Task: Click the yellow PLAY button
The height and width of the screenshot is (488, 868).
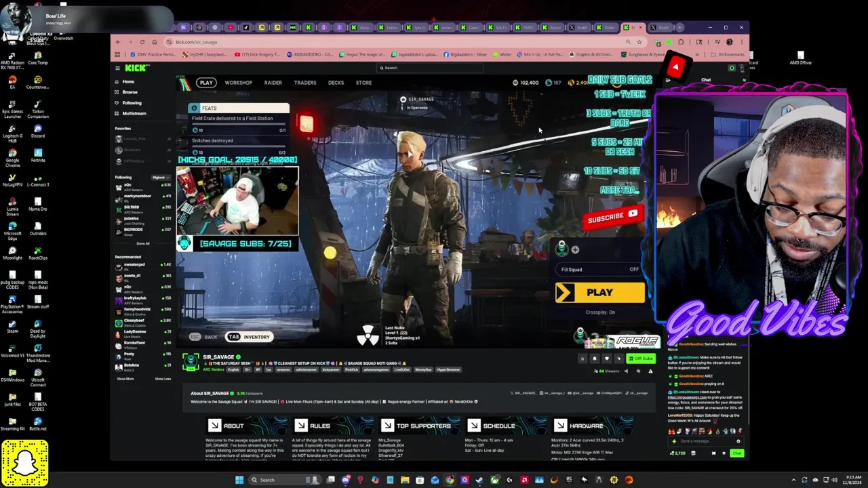Action: tap(600, 292)
